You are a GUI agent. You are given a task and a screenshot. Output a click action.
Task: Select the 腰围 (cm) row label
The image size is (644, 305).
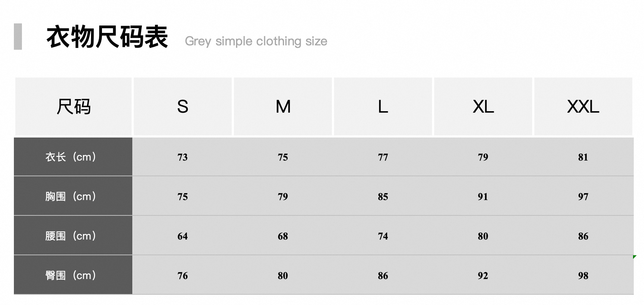(x=71, y=236)
